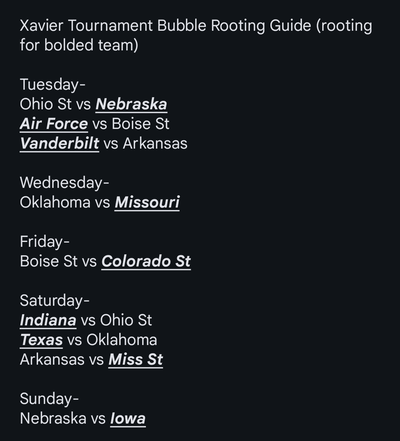Click Ohio St in the Tuesday matchup
This screenshot has height=441, width=400.
(x=45, y=104)
